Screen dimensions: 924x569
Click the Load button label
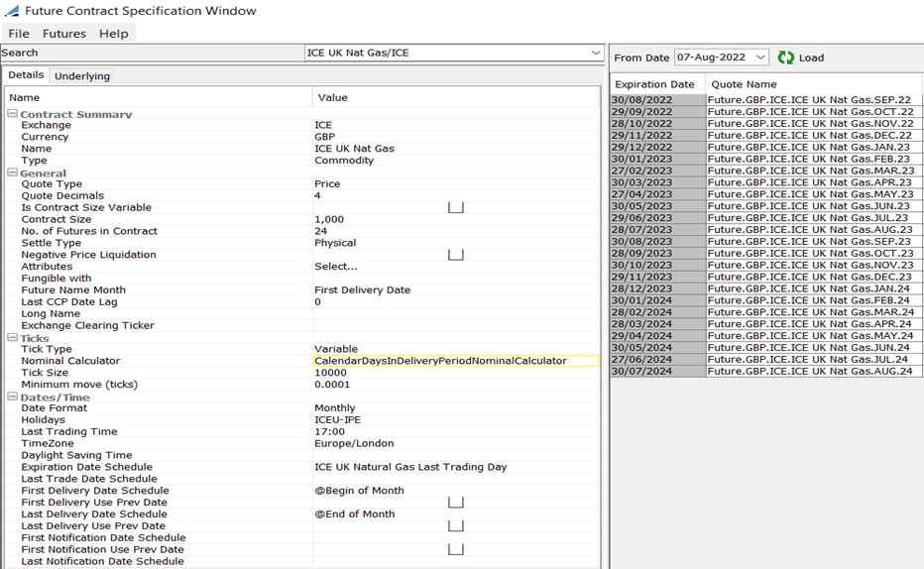(x=811, y=57)
